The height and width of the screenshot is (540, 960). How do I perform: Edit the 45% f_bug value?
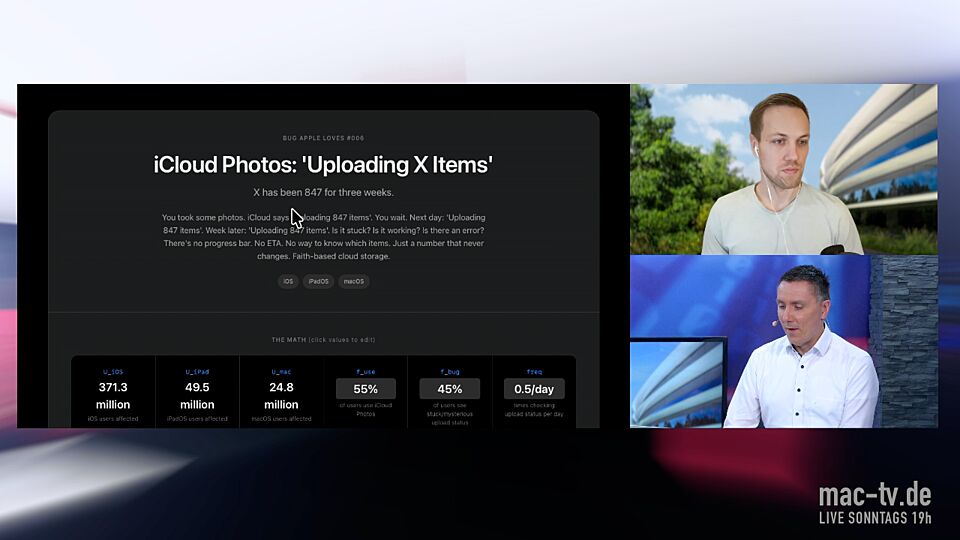coord(449,389)
